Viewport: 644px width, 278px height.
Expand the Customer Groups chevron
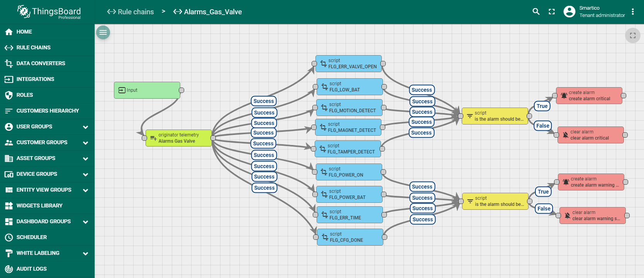pyautogui.click(x=85, y=143)
